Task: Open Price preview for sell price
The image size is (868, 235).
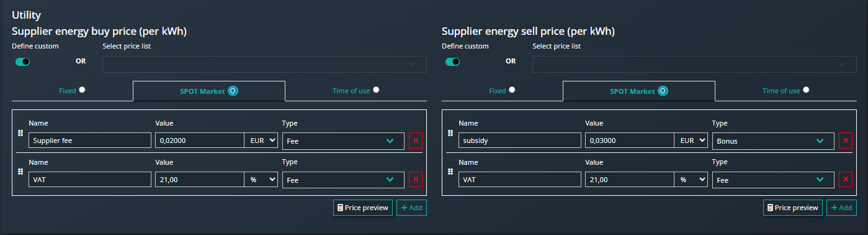Action: click(793, 208)
